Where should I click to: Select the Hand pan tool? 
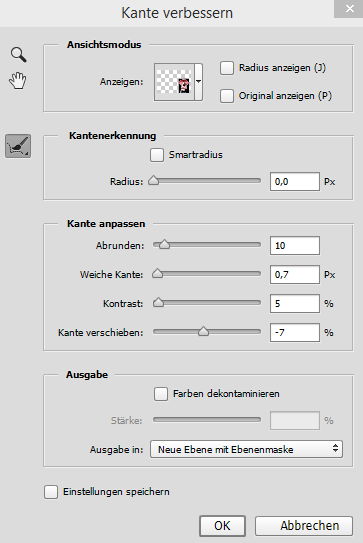point(17,81)
